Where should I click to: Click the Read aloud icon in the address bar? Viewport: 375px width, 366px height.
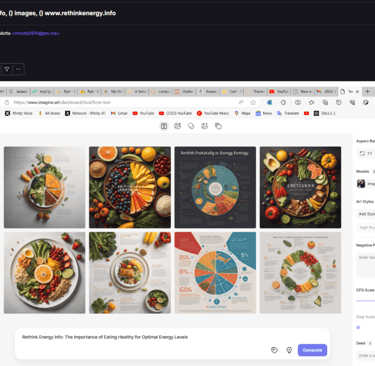point(241,102)
